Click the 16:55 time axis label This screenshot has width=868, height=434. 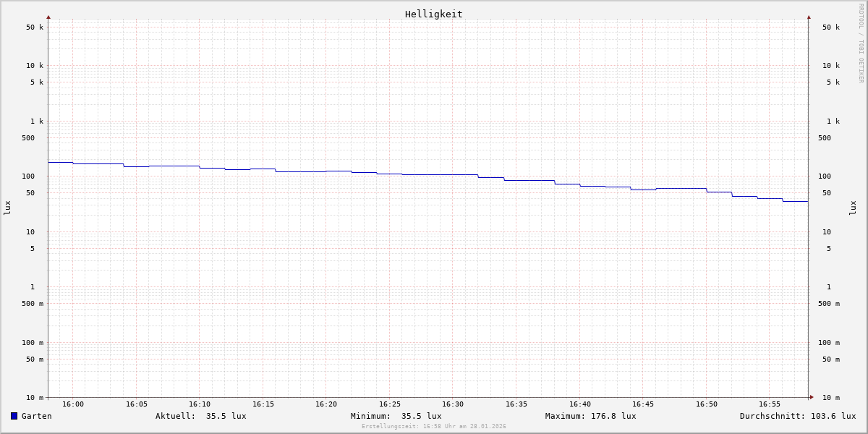(770, 404)
